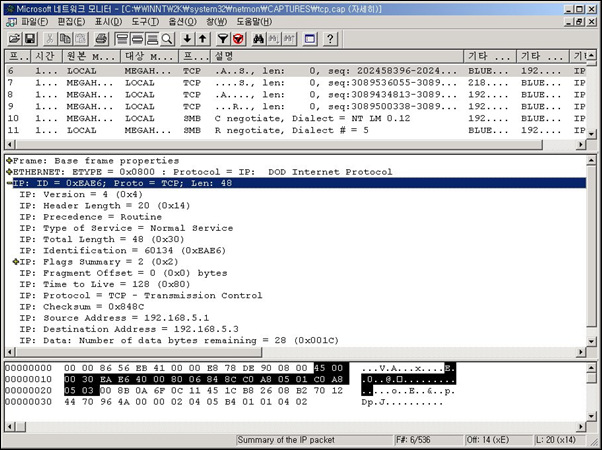Click the Save floppy disk icon

(30, 39)
